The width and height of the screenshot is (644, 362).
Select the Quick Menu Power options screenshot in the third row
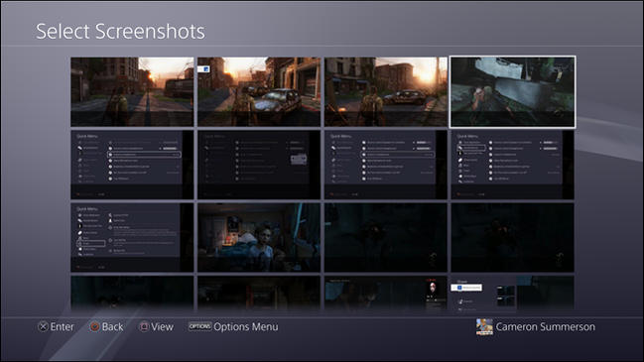132,237
